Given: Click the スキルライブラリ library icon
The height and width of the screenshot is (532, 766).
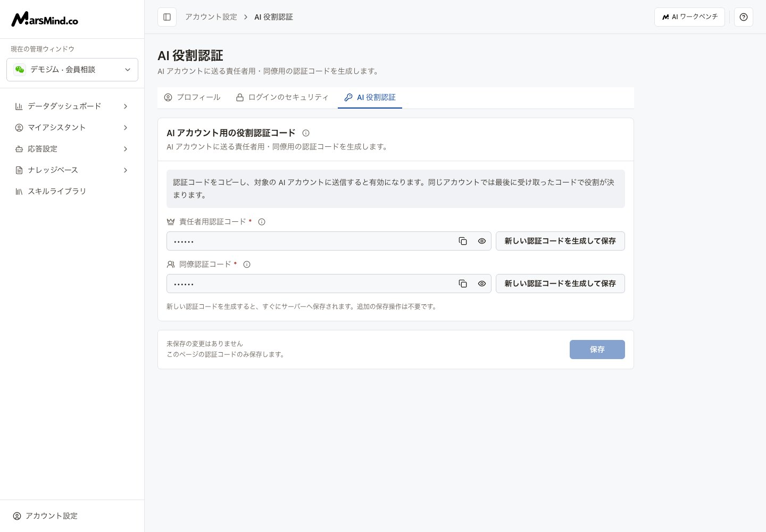Looking at the screenshot, I should pos(19,192).
